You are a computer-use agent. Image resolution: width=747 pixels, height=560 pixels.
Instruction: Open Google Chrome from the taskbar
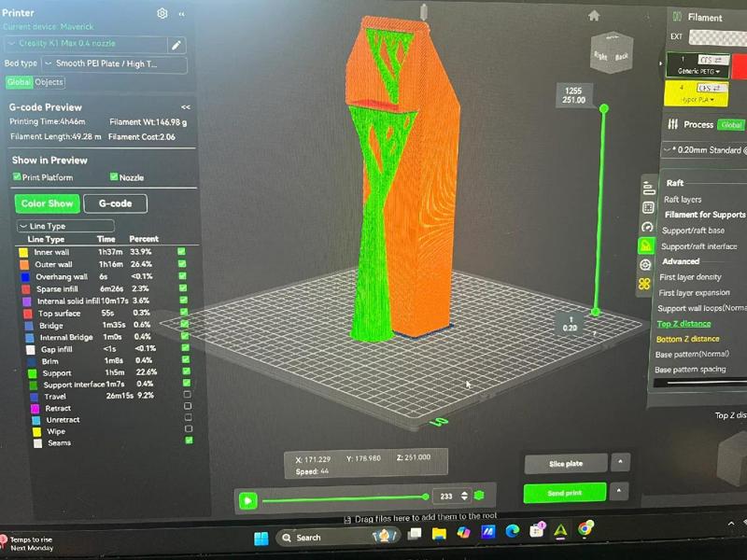coord(585,528)
